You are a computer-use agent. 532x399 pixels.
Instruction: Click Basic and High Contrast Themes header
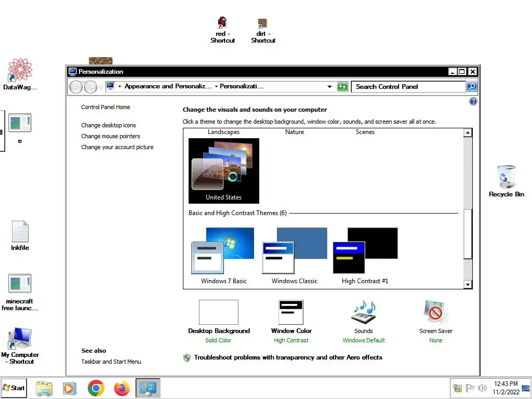click(x=237, y=213)
